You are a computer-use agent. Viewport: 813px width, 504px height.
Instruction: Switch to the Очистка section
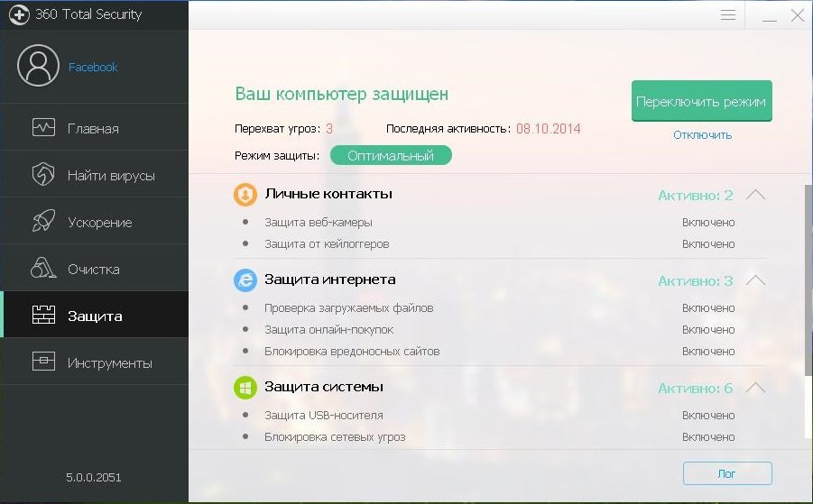tap(95, 268)
